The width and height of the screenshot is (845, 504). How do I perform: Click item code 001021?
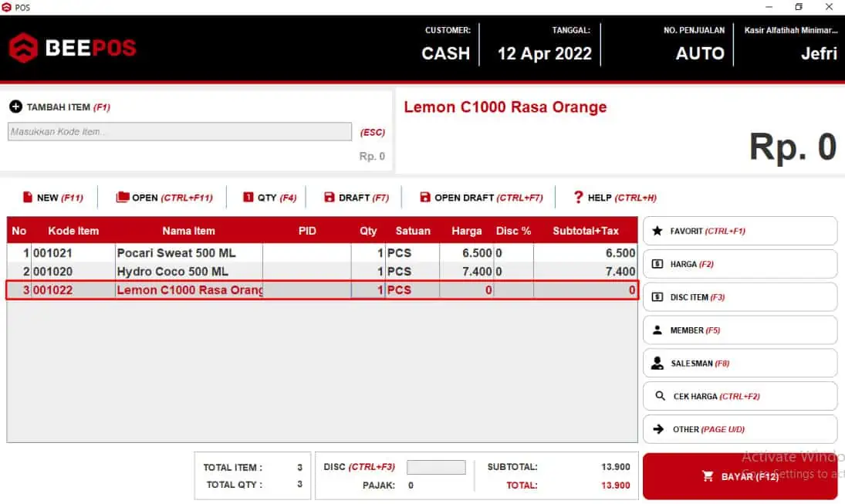(52, 253)
